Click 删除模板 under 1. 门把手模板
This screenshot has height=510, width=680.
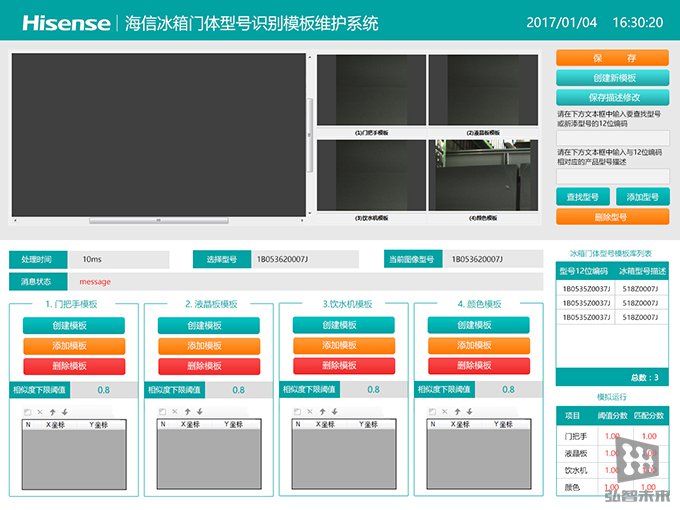tap(74, 366)
